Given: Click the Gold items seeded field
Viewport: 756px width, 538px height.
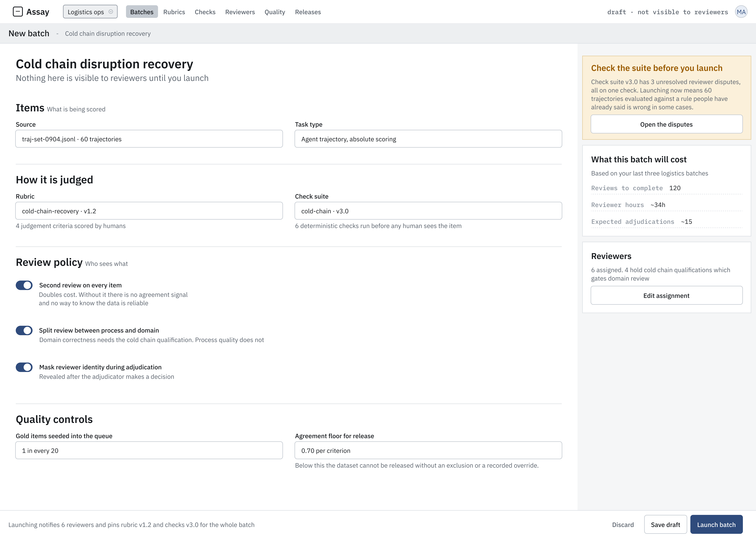Looking at the screenshot, I should click(x=149, y=450).
